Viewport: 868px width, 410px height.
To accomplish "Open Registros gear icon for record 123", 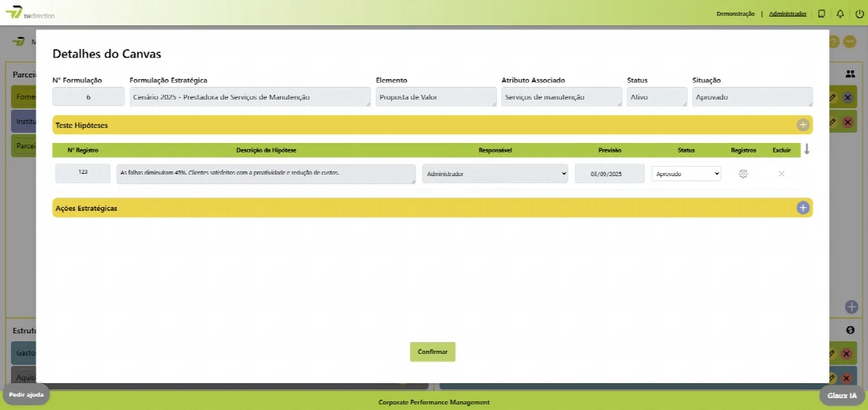I will coord(743,174).
